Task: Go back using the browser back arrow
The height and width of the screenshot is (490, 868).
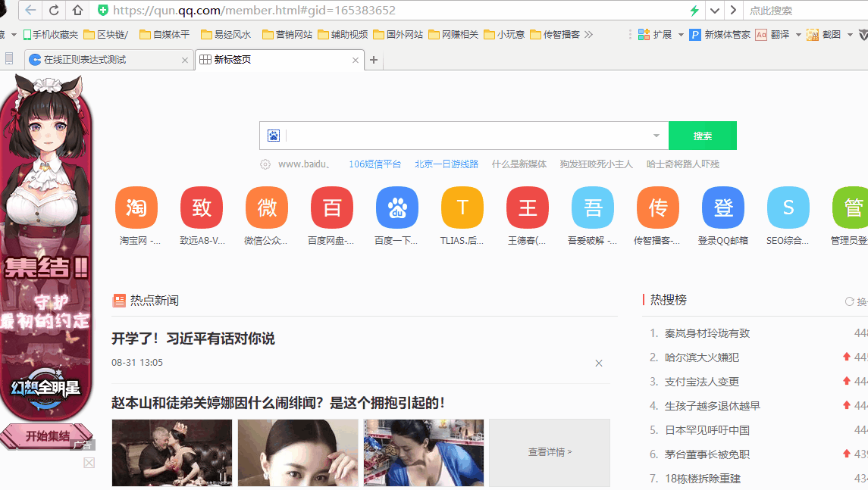Action: 30,10
